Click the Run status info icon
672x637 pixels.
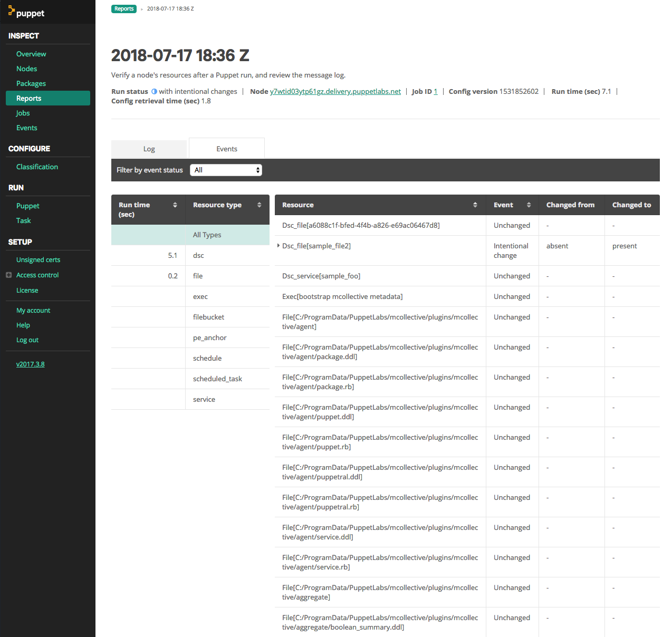point(153,91)
